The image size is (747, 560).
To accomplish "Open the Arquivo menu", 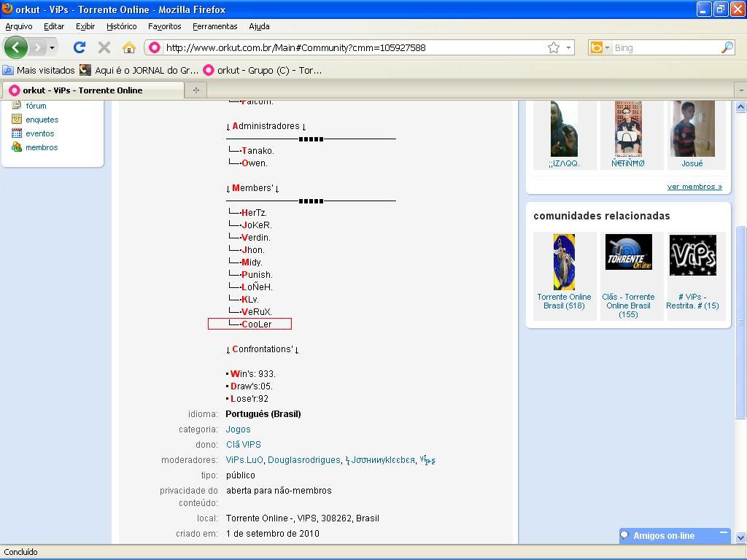I will [x=19, y=26].
